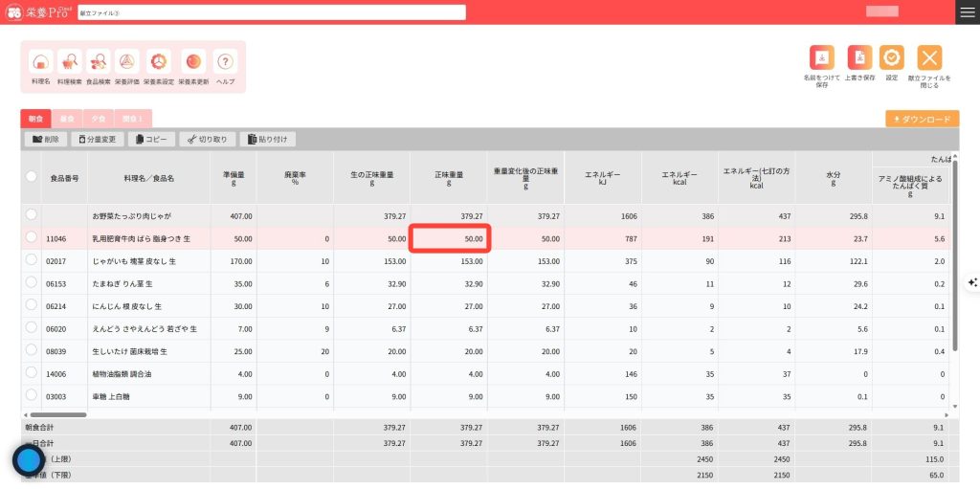The height and width of the screenshot is (489, 980).
Task: Click the ダウンロード download button
Action: coord(922,120)
